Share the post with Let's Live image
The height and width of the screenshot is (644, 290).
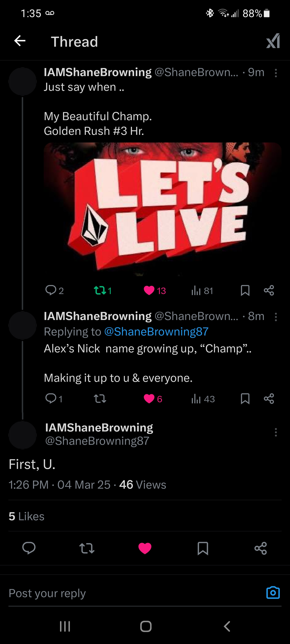click(269, 290)
